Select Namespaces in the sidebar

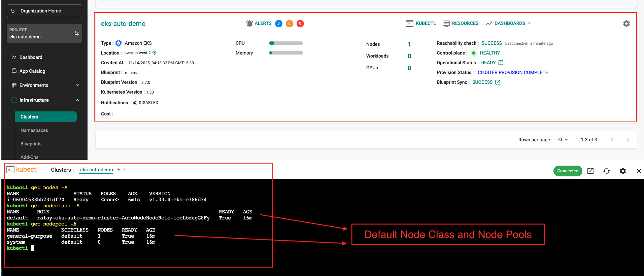(34, 130)
